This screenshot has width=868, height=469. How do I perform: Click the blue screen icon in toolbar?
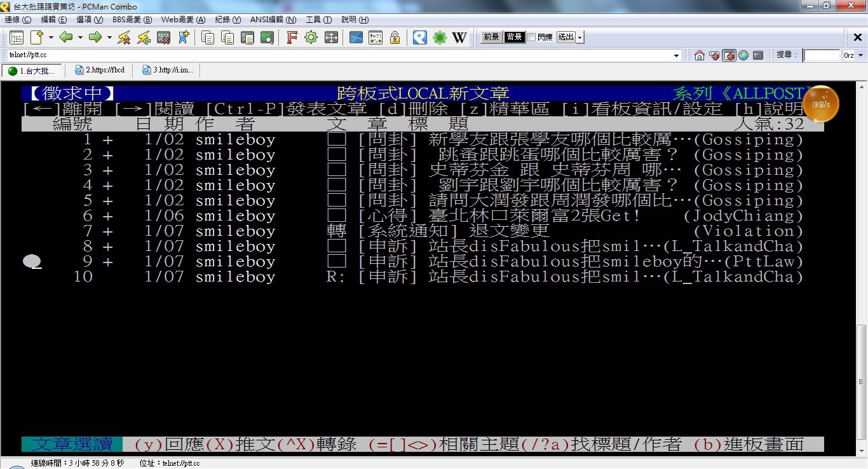356,37
